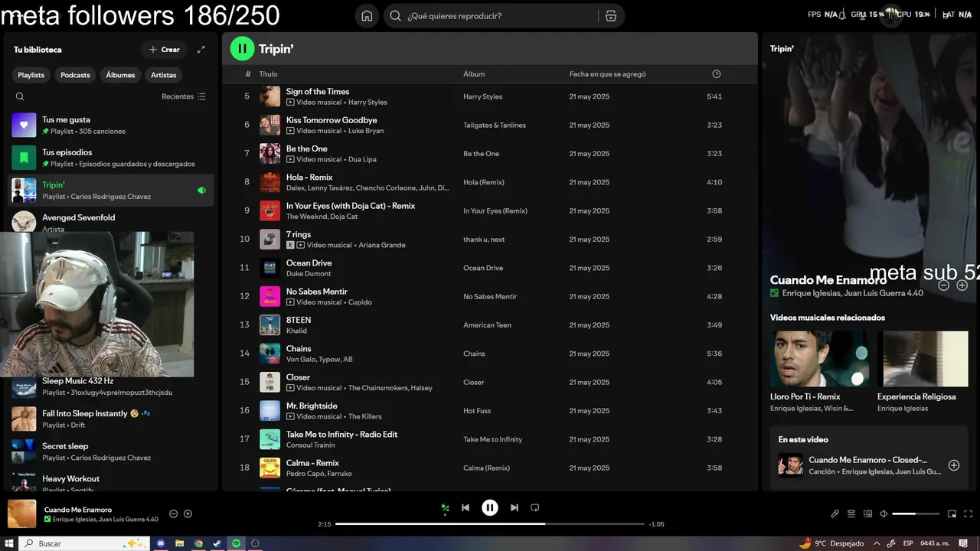Add Cuando Me Enamoro - Closed song with plus
Viewport: 980px width, 551px height.
coord(954,465)
